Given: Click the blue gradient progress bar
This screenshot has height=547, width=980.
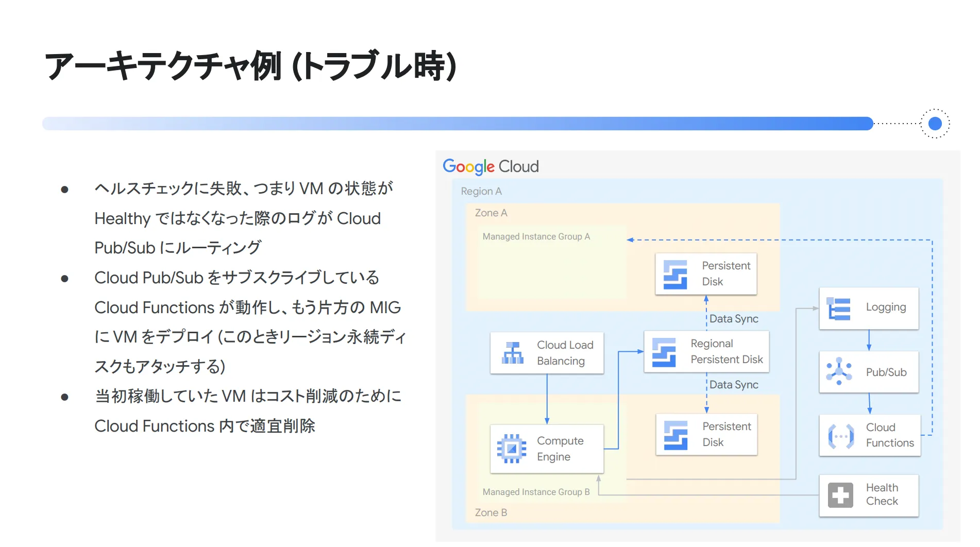Looking at the screenshot, I should 458,124.
